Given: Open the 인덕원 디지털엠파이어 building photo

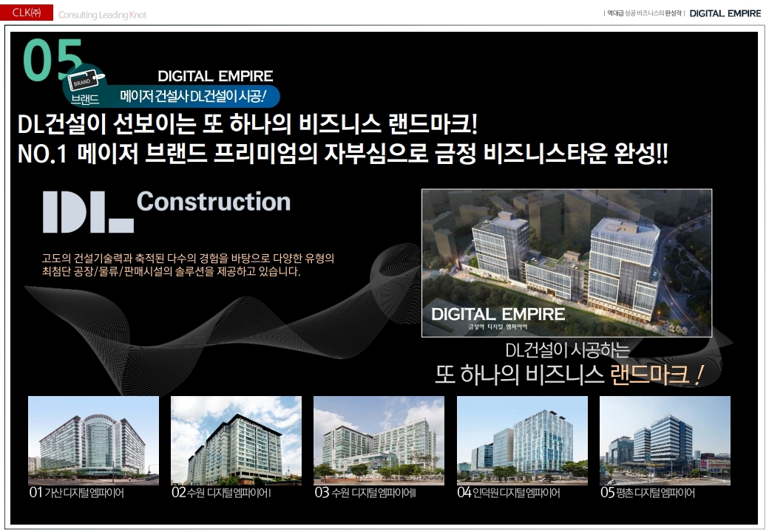Looking at the screenshot, I should [522, 440].
